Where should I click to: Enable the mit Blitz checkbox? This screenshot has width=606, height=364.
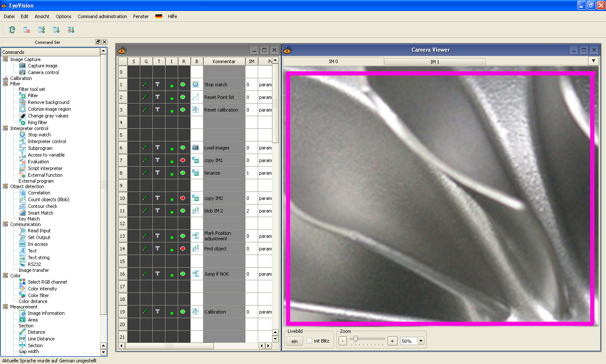[x=310, y=341]
